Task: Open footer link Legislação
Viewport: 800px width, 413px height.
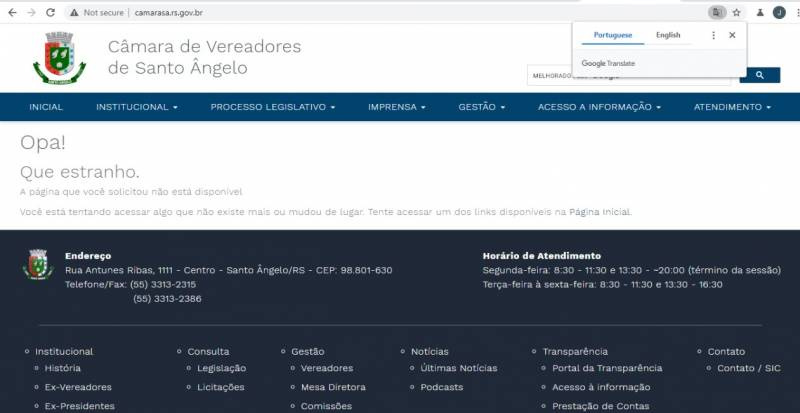Action: point(221,368)
